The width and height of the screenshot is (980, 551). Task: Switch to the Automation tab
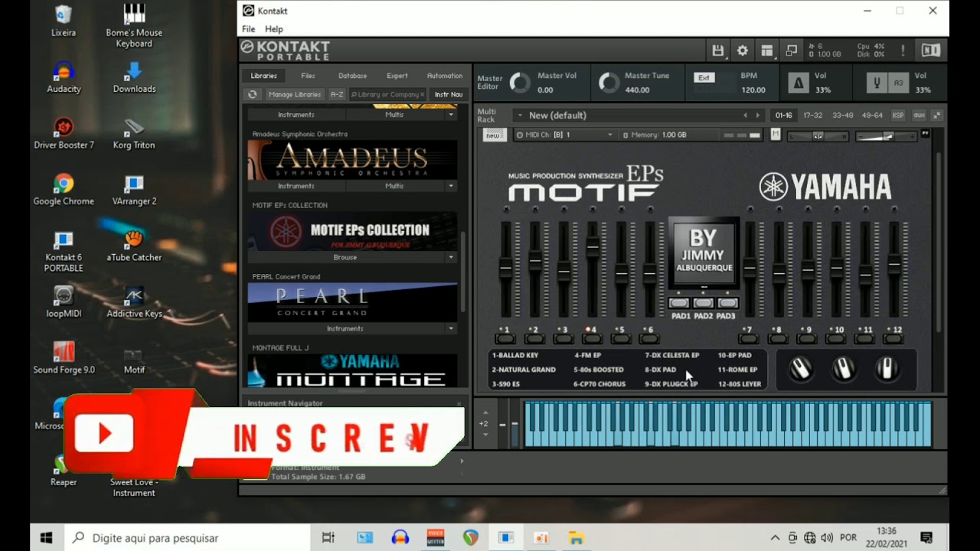445,76
